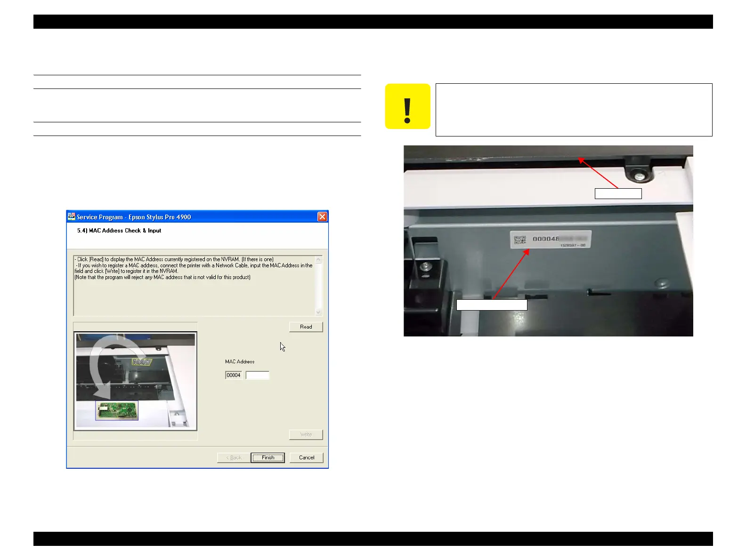Click the instruction text about clicking [Read]
The width and height of the screenshot is (746, 560).
(174, 259)
